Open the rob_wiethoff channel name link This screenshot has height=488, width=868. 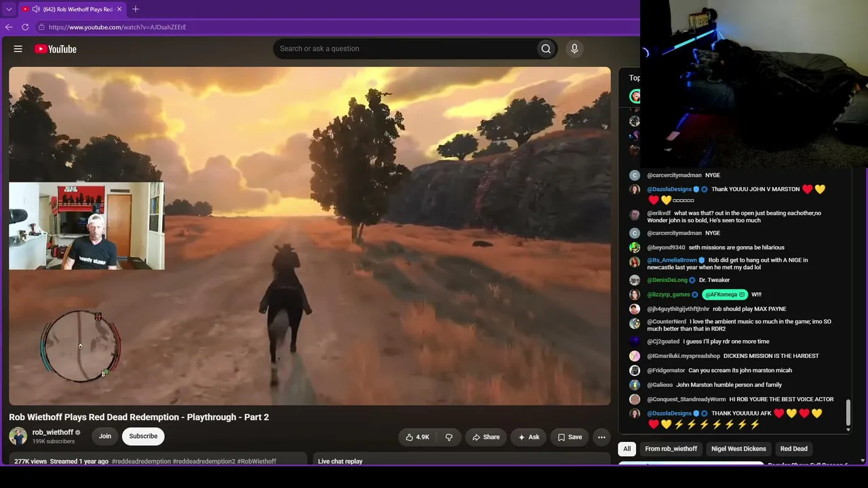[53, 432]
